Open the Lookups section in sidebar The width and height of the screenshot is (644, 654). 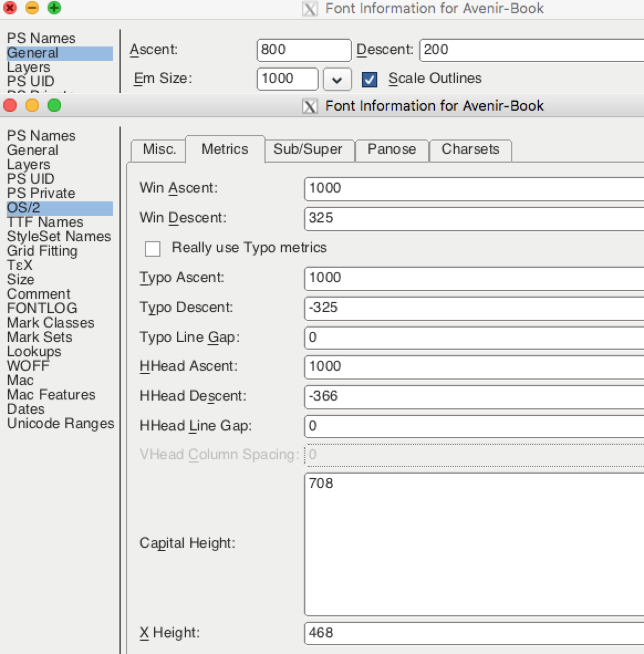tap(34, 351)
